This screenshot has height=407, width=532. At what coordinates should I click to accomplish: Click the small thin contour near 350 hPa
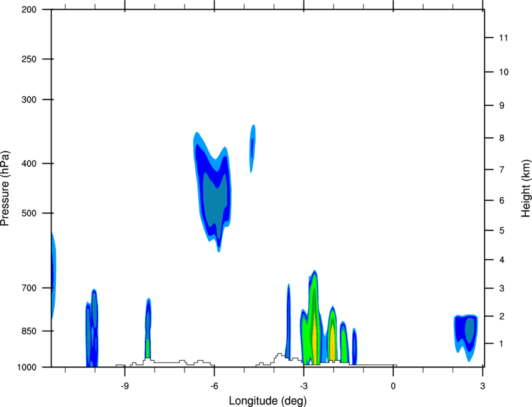coord(253,148)
